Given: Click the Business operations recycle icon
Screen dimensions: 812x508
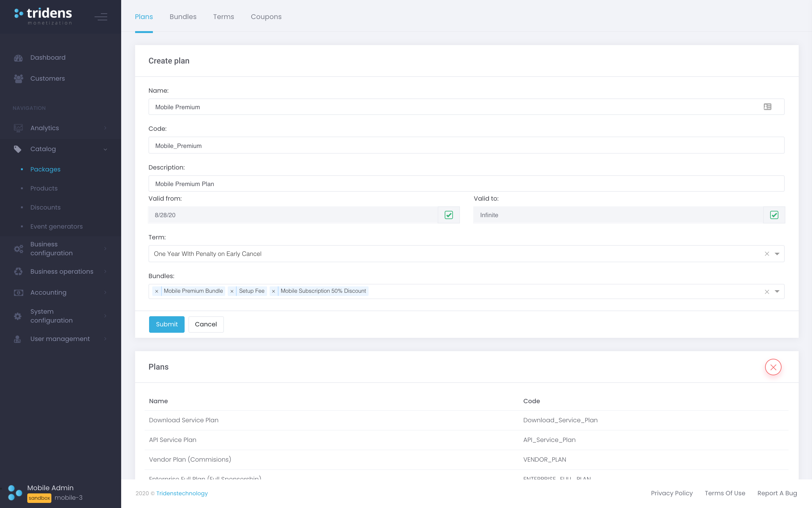Looking at the screenshot, I should 18,271.
